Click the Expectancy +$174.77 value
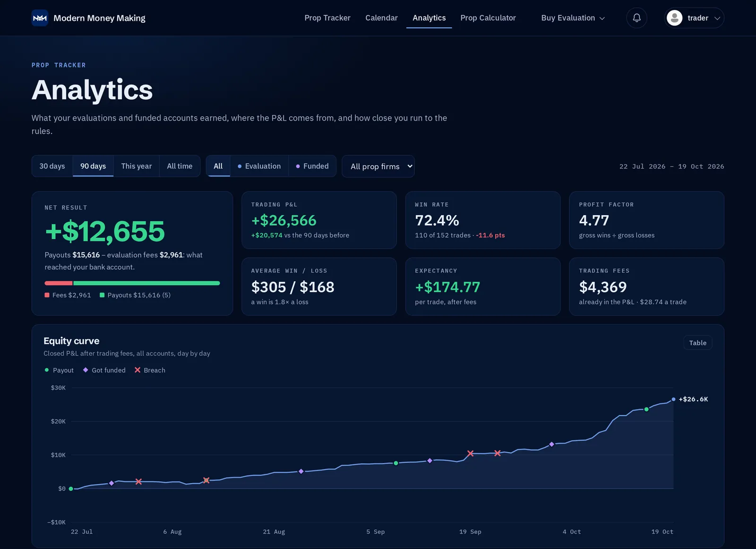756x549 pixels. [447, 287]
